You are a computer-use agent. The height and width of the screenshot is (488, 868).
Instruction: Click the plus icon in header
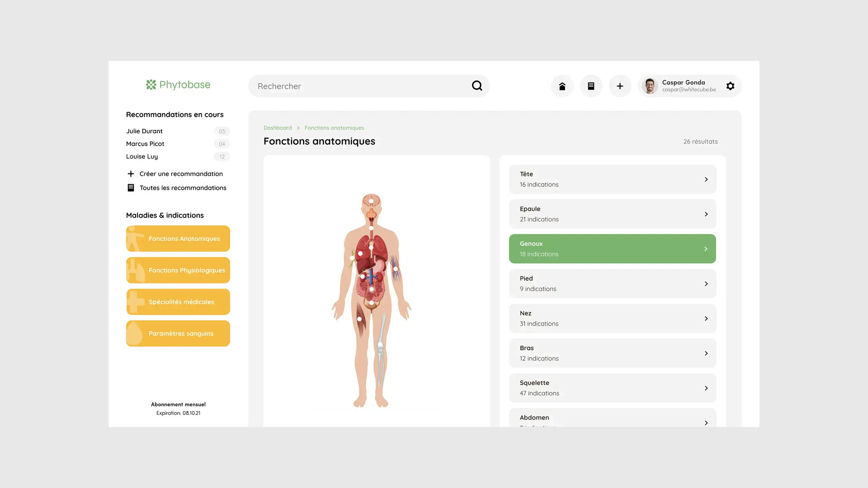coord(620,86)
